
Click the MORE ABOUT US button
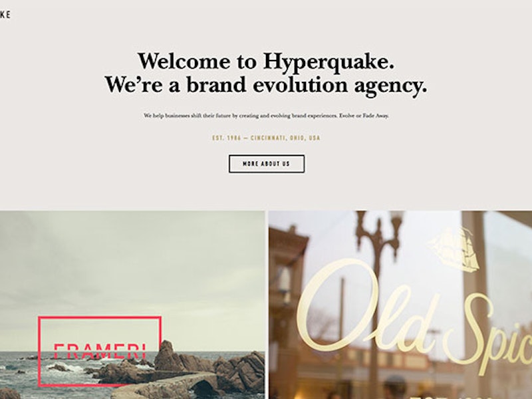point(267,164)
